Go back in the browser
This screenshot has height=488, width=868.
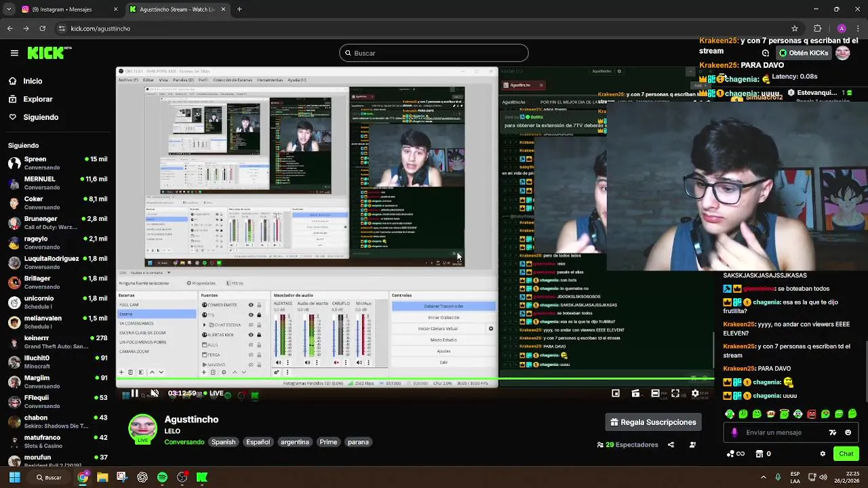9,28
